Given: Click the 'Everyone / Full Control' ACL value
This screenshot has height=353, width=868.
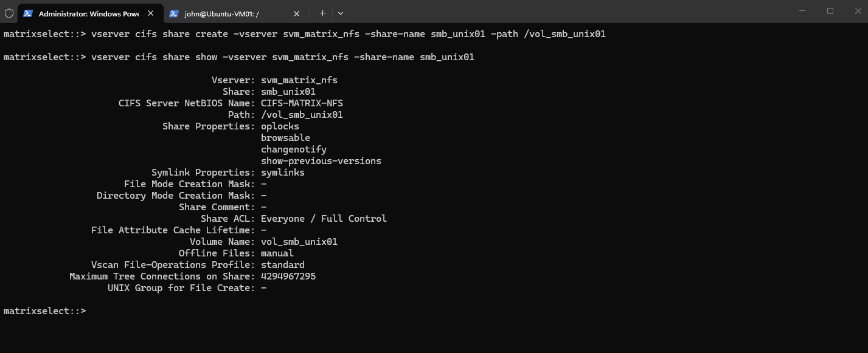Looking at the screenshot, I should tap(324, 219).
